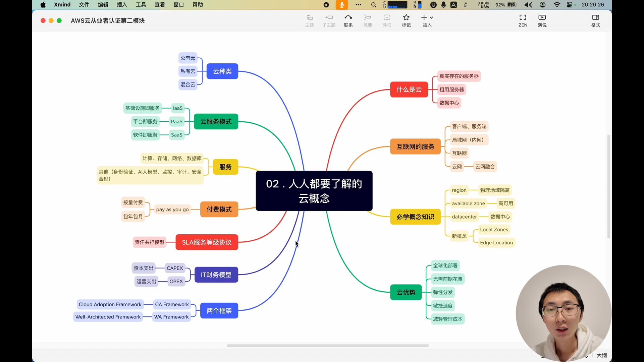Viewport: 644px width, 362px height.
Task: Click the Spotlight search icon in menu bar
Action: coord(374,5)
